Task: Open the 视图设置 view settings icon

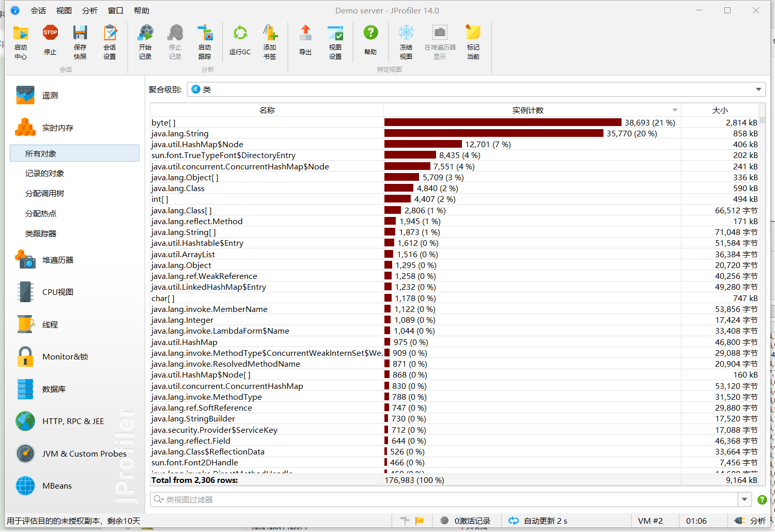Action: coord(335,33)
